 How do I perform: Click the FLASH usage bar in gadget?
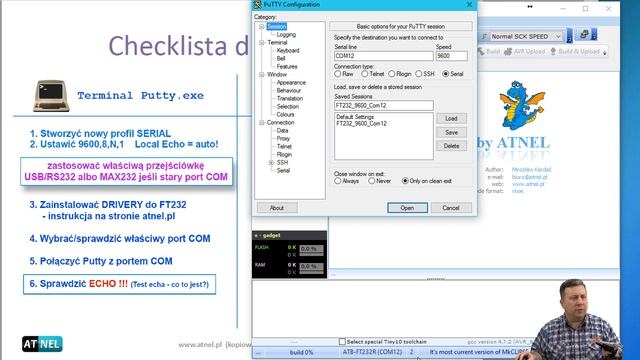click(x=311, y=250)
